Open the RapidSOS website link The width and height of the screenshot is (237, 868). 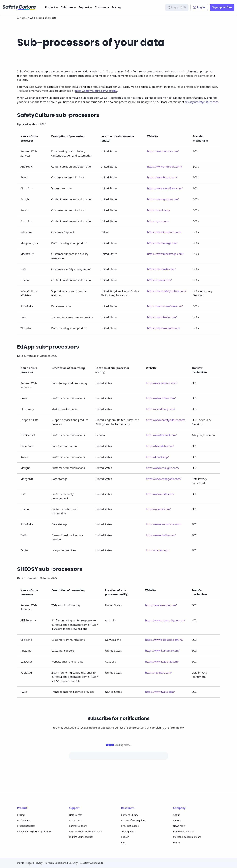(158, 673)
